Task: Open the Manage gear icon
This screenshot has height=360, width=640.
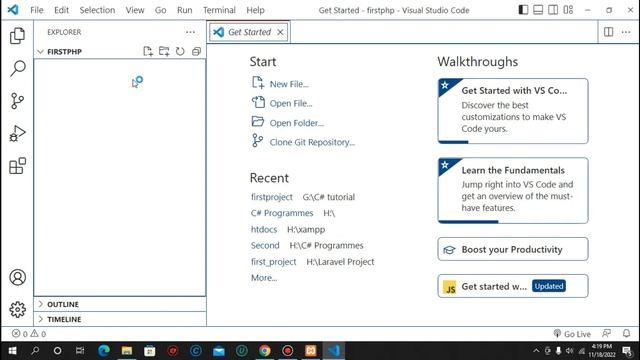Action: (x=17, y=309)
